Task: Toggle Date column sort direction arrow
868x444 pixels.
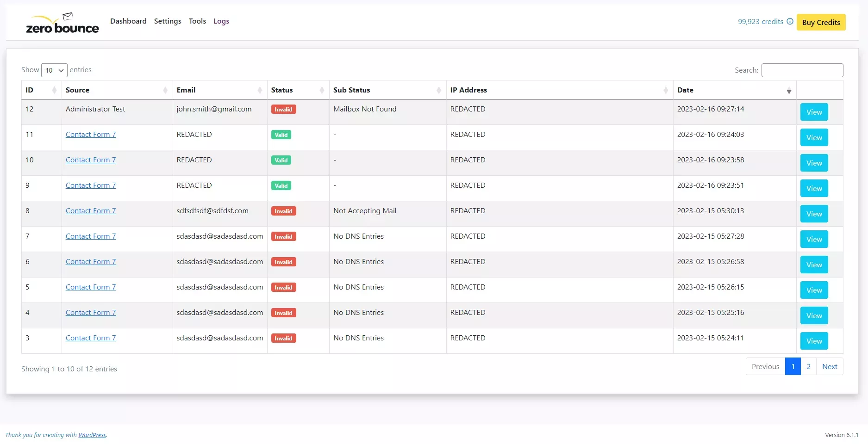Action: (x=789, y=91)
